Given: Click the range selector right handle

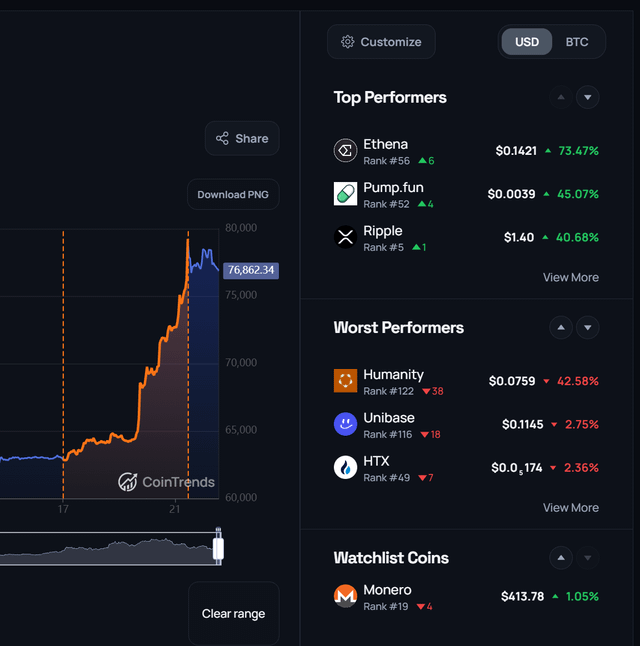Looking at the screenshot, I should (218, 547).
